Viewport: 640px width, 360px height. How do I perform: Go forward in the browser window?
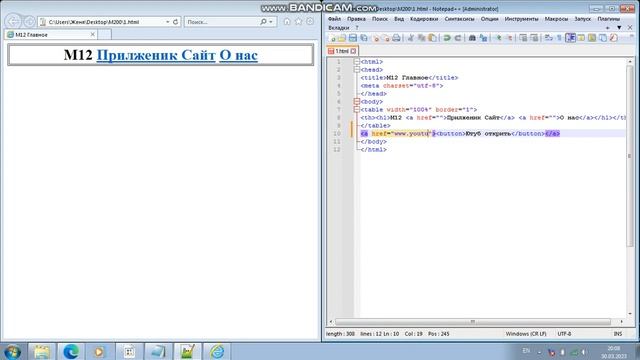29,21
